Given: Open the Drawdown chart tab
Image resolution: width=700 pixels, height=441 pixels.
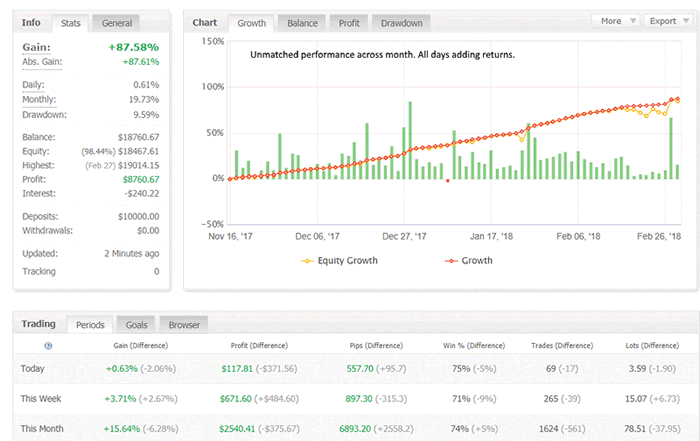Looking at the screenshot, I should [402, 22].
